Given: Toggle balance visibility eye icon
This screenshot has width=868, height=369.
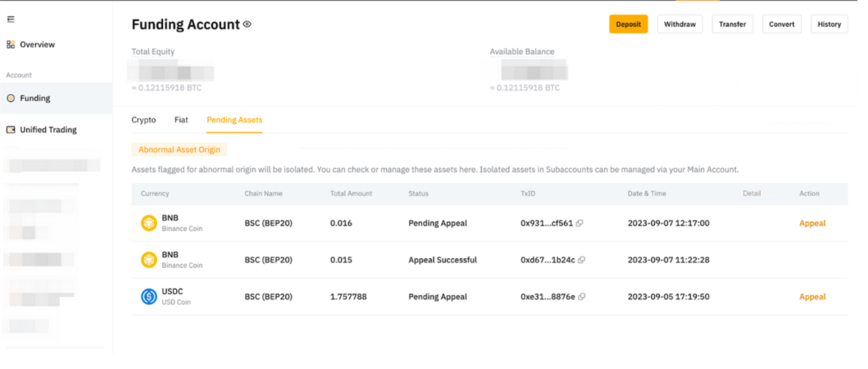Looking at the screenshot, I should pyautogui.click(x=247, y=24).
